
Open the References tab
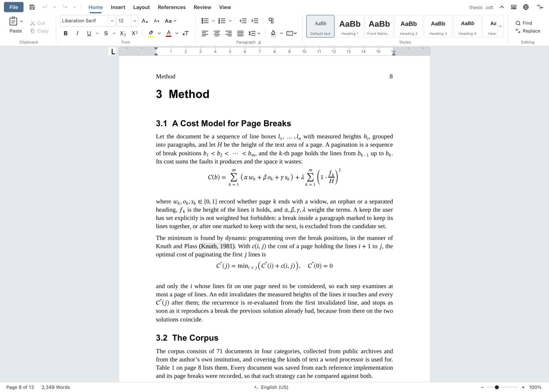172,7
